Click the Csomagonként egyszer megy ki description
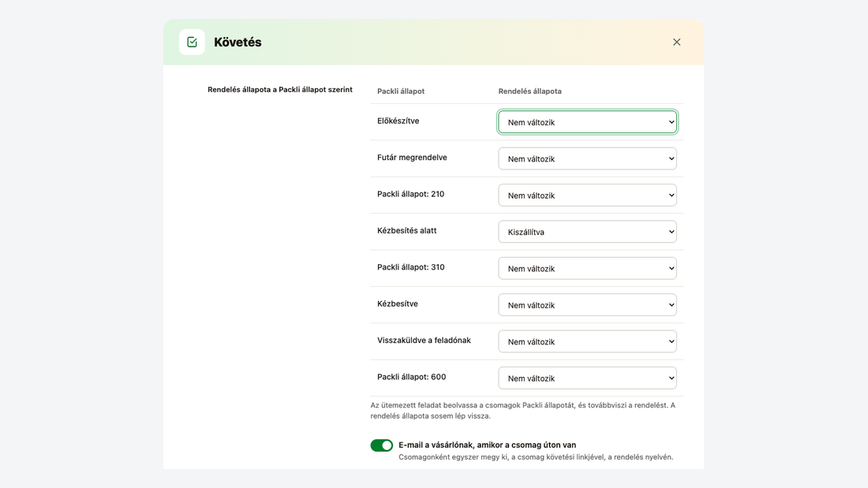Image resolution: width=868 pixels, height=488 pixels. pyautogui.click(x=536, y=457)
